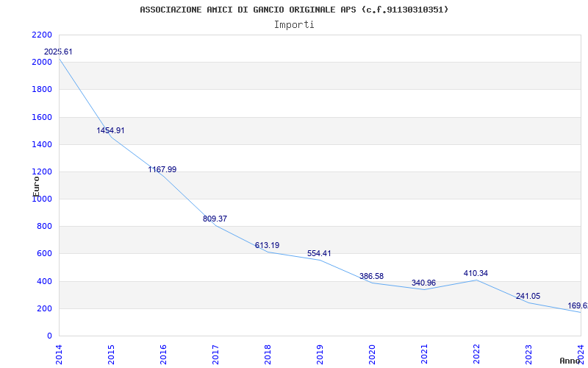Select the Euro y-axis label
The height and width of the screenshot is (368, 588).
tap(36, 186)
